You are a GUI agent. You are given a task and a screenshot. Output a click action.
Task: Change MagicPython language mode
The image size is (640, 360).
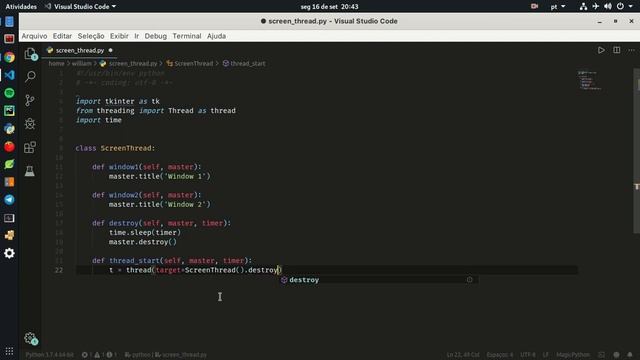pyautogui.click(x=573, y=355)
